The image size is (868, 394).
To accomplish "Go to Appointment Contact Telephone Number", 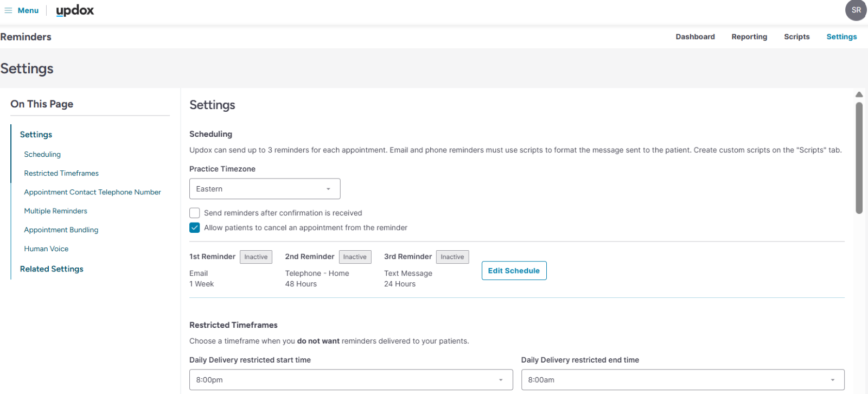I will [92, 192].
